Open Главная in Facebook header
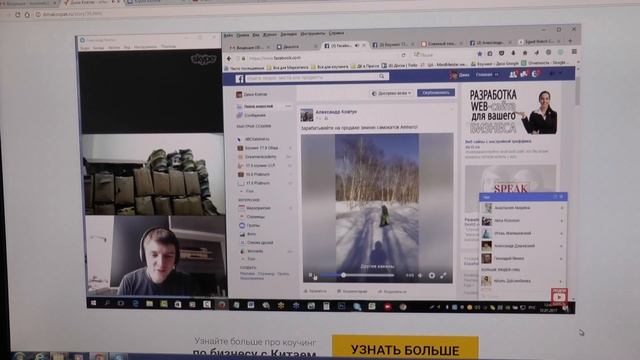Viewport: 640px width, 360px height. (484, 75)
